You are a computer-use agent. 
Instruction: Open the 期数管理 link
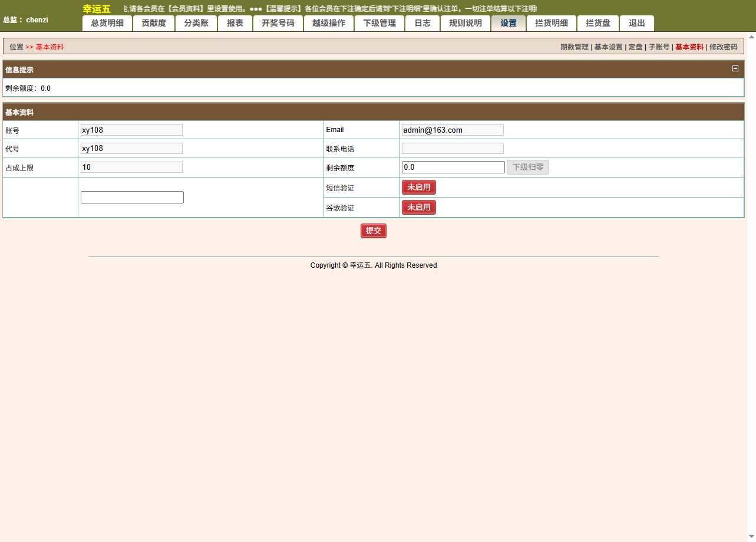pyautogui.click(x=574, y=47)
